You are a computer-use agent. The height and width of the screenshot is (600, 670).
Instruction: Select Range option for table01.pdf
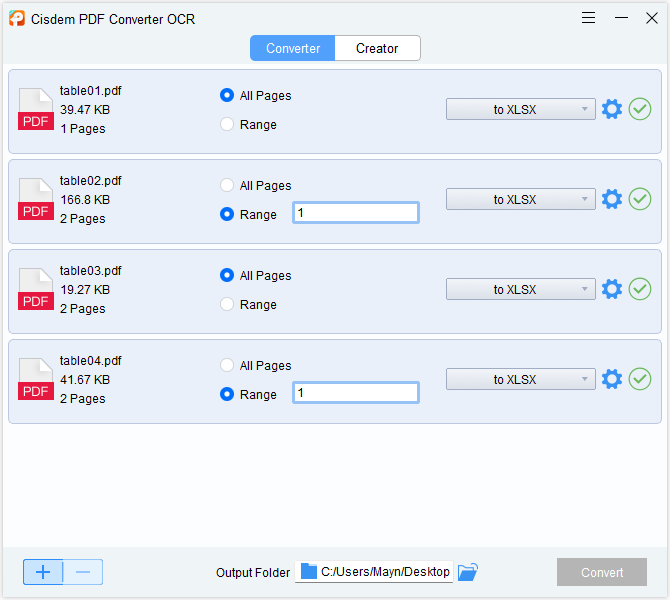tap(248, 124)
